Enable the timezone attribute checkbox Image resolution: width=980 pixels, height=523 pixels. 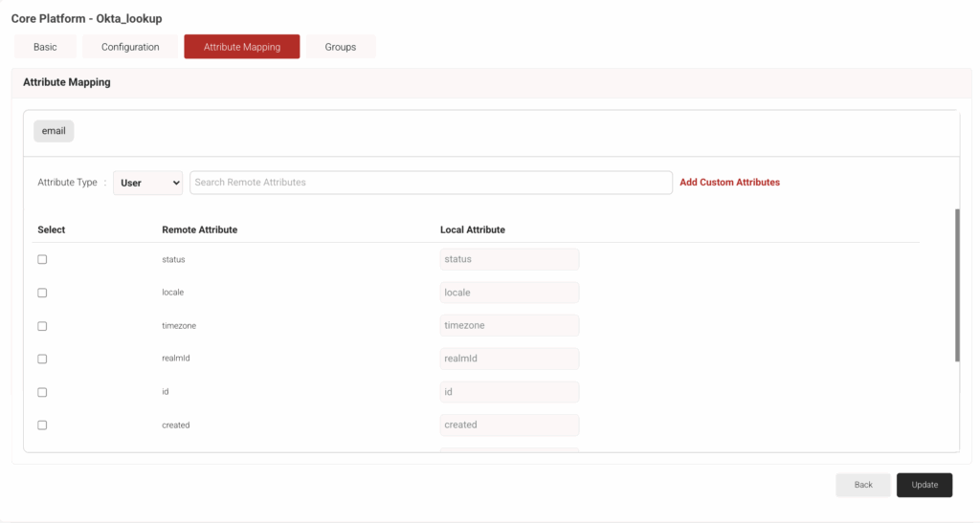[42, 326]
